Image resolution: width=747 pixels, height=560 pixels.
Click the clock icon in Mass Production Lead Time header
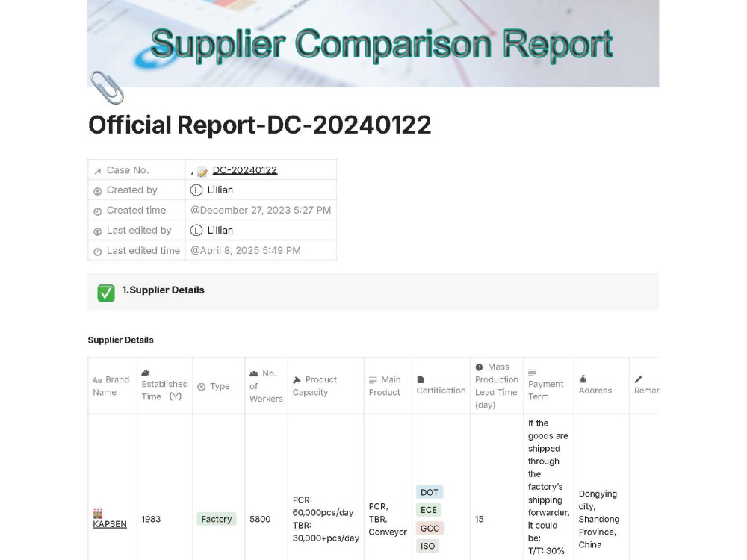click(x=480, y=367)
